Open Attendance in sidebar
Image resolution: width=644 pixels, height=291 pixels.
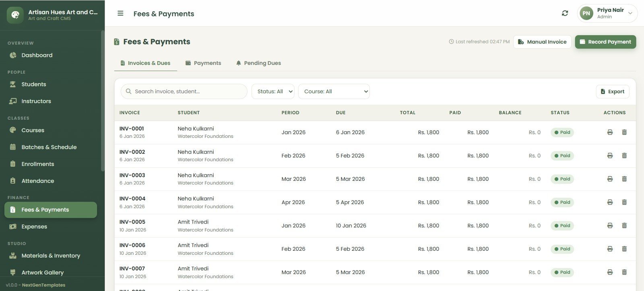pyautogui.click(x=51, y=181)
